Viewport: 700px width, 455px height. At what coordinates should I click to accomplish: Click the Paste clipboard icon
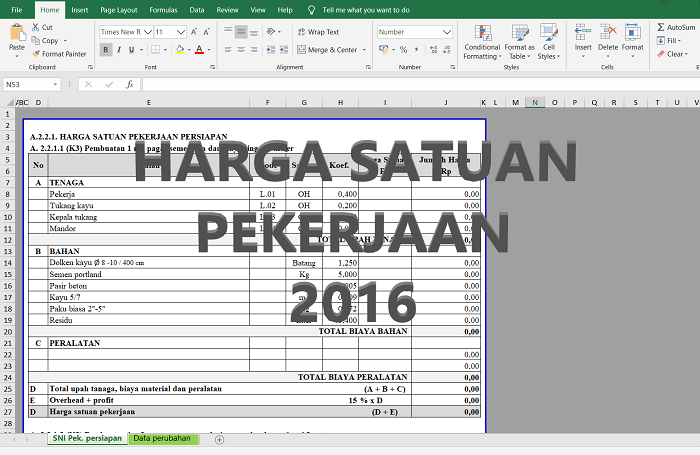[17, 33]
